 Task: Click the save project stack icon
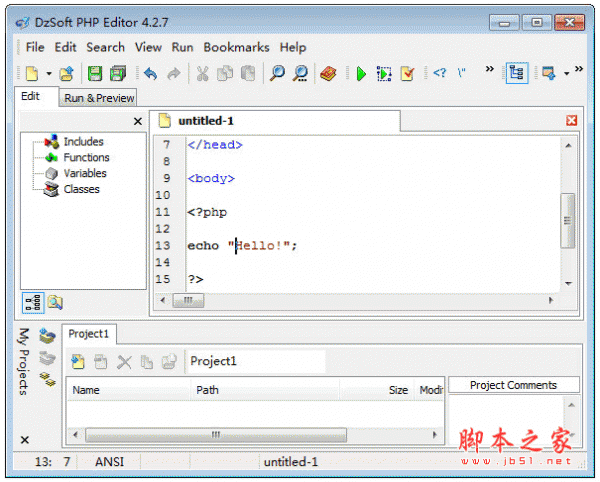(x=47, y=358)
